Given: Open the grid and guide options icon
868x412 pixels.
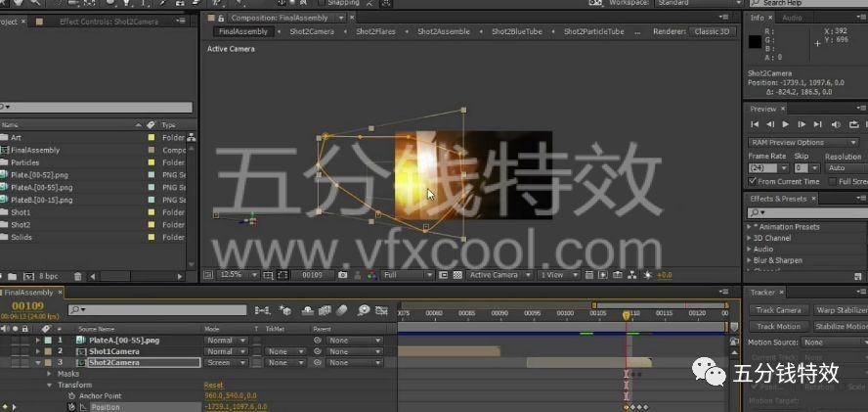Looking at the screenshot, I should click(269, 275).
